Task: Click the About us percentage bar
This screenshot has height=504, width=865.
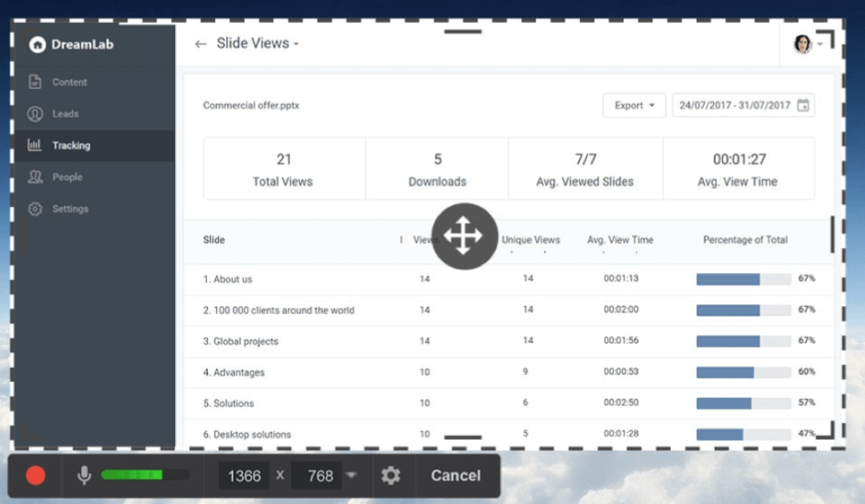Action: (744, 279)
